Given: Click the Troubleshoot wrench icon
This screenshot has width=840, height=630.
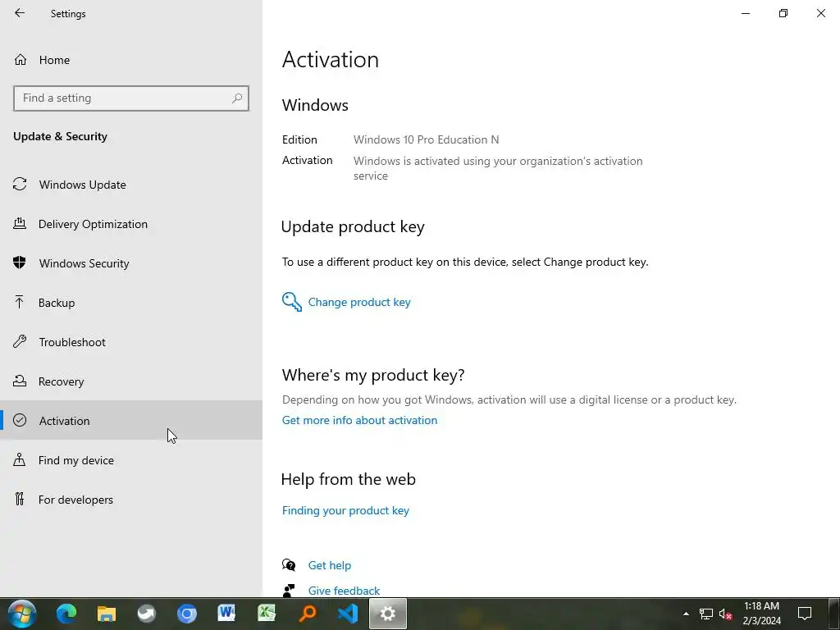Looking at the screenshot, I should click(20, 341).
